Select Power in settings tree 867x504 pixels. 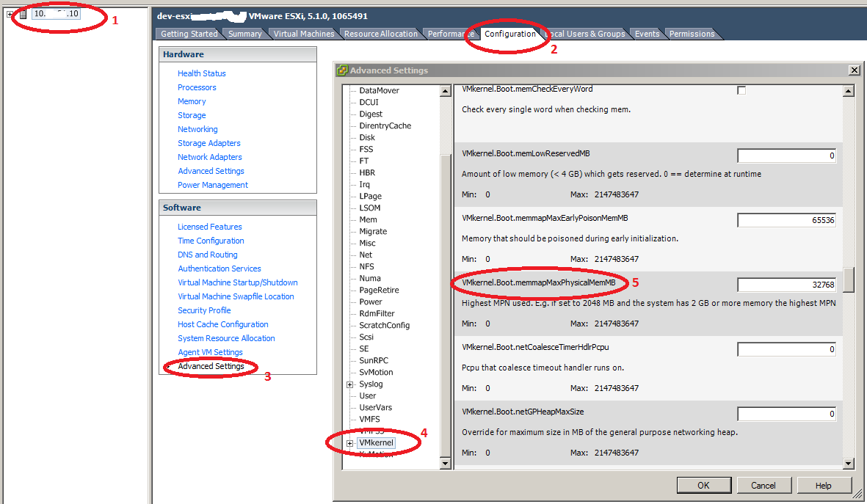click(371, 302)
